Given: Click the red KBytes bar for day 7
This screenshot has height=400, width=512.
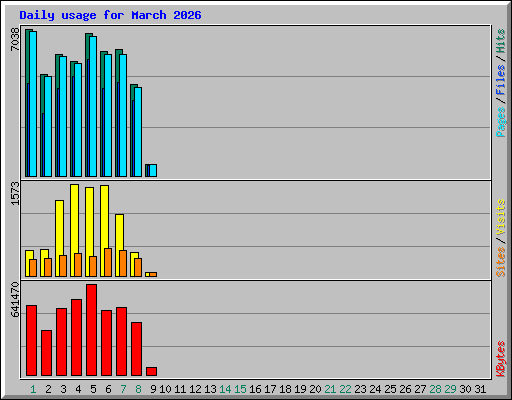Looking at the screenshot, I should pyautogui.click(x=121, y=341).
